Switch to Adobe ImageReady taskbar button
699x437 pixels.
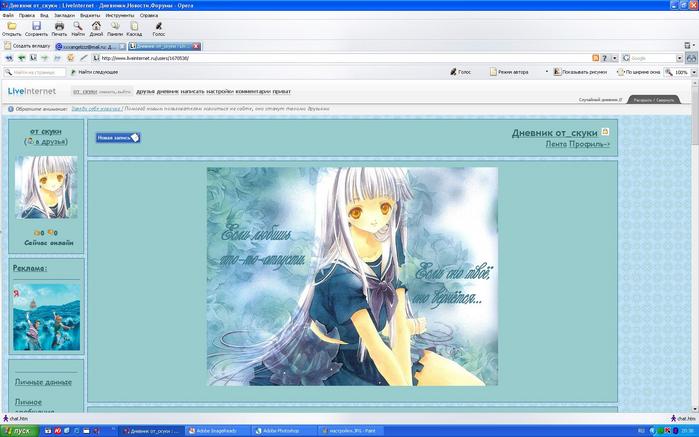(x=216, y=431)
